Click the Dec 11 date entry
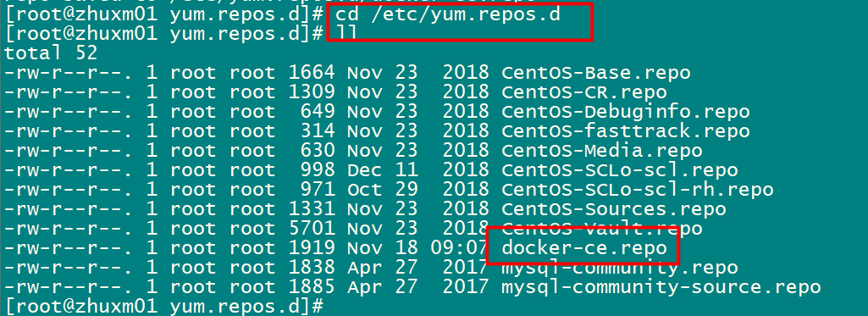This screenshot has width=868, height=316. 383,170
